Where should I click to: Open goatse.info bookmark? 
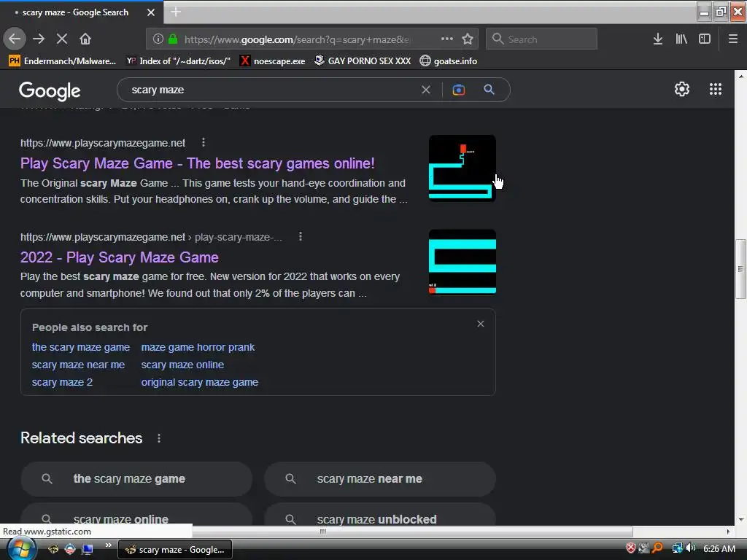tap(449, 61)
